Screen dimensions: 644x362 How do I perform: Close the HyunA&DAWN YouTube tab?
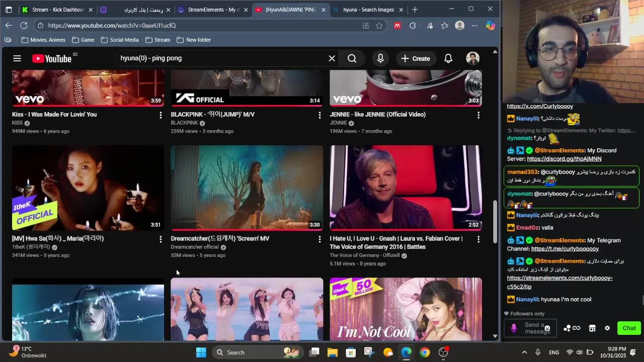pyautogui.click(x=323, y=10)
